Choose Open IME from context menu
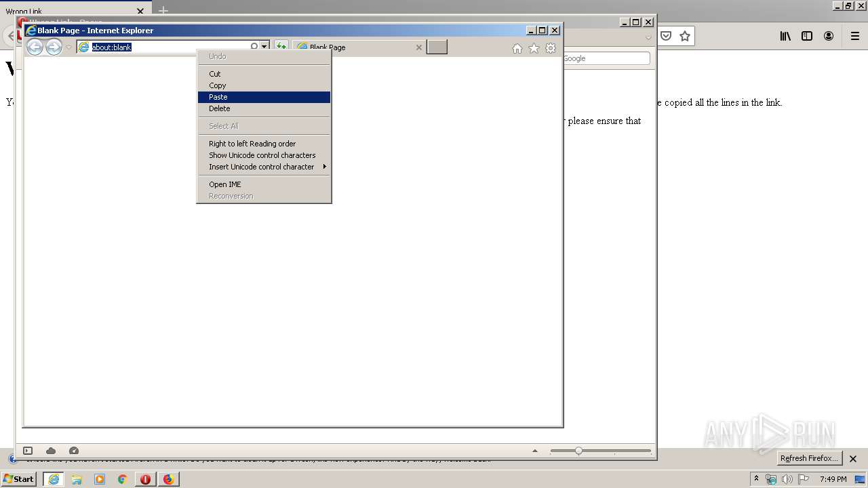The height and width of the screenshot is (488, 868). coord(264,184)
